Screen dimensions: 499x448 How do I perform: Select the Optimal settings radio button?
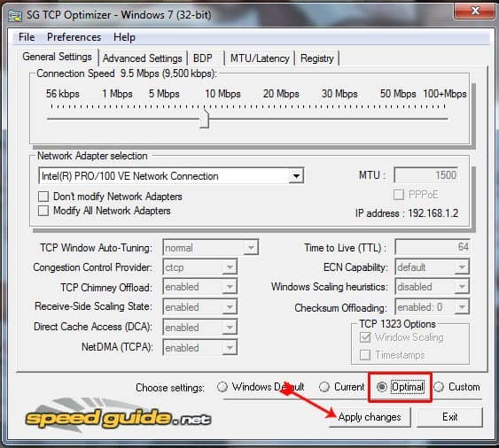382,387
